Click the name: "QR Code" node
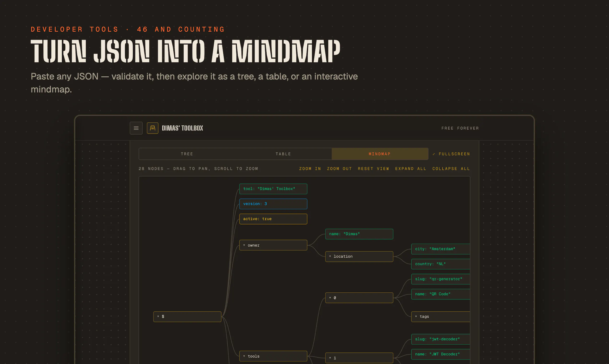Image resolution: width=609 pixels, height=364 pixels. pos(440,294)
